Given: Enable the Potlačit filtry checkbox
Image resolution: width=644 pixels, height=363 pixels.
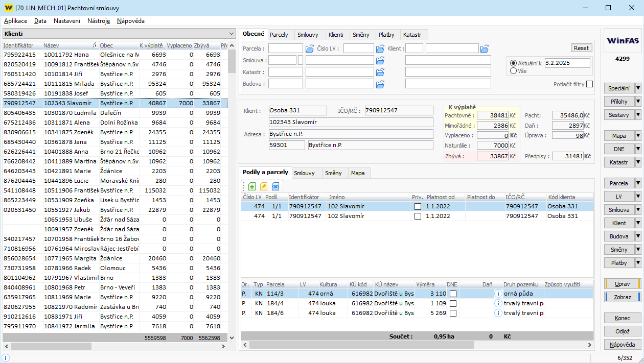Looking at the screenshot, I should point(590,84).
